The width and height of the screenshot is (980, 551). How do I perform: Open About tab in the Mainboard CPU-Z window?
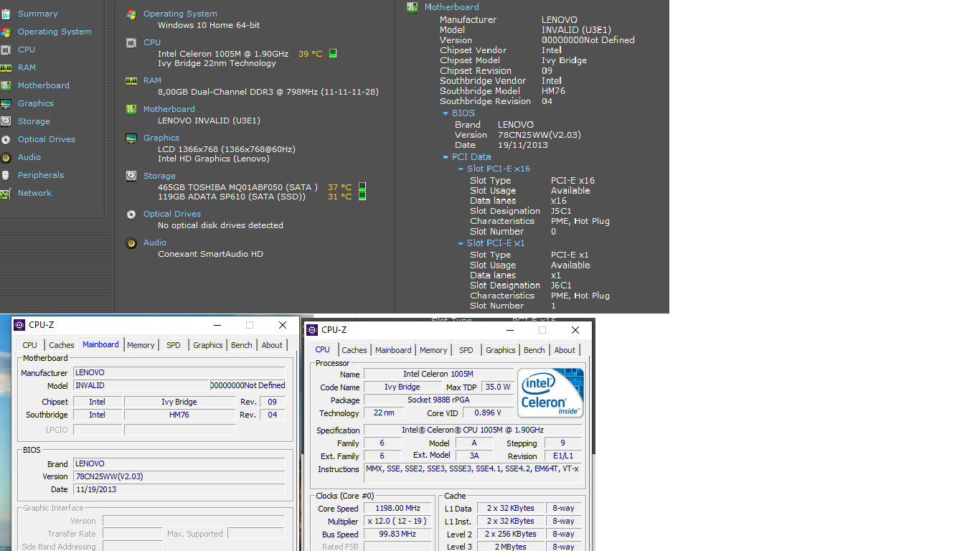272,345
